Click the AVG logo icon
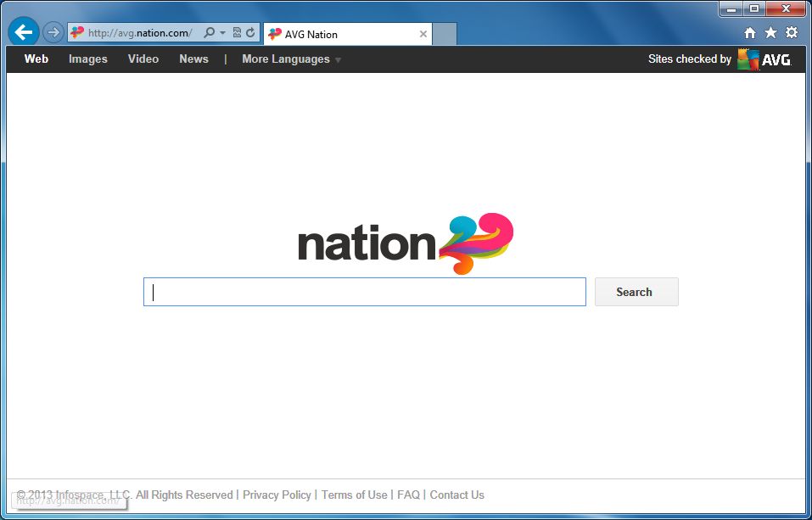812x520 pixels. coord(764,59)
